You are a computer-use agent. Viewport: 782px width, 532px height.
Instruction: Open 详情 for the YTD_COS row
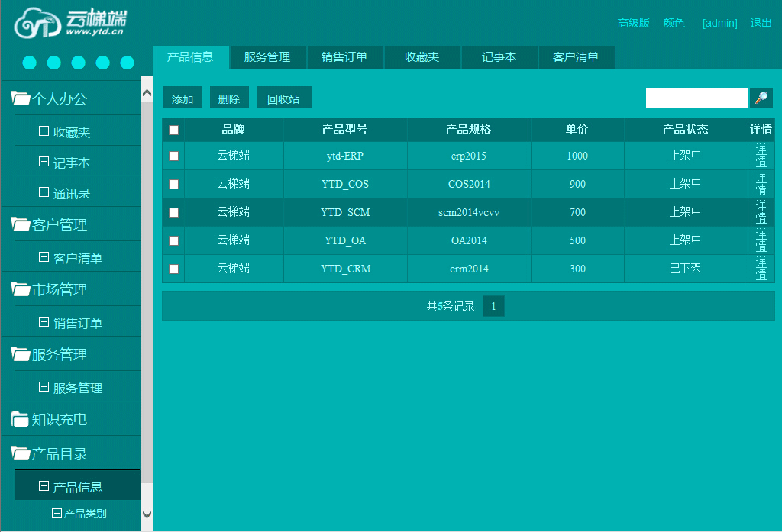click(x=761, y=184)
